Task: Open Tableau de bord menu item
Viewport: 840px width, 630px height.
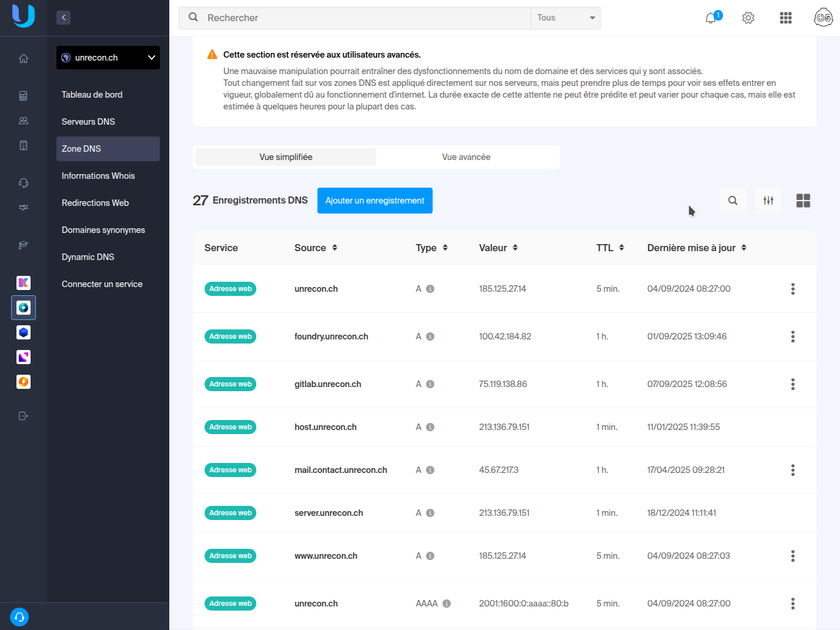Action: coord(108,95)
